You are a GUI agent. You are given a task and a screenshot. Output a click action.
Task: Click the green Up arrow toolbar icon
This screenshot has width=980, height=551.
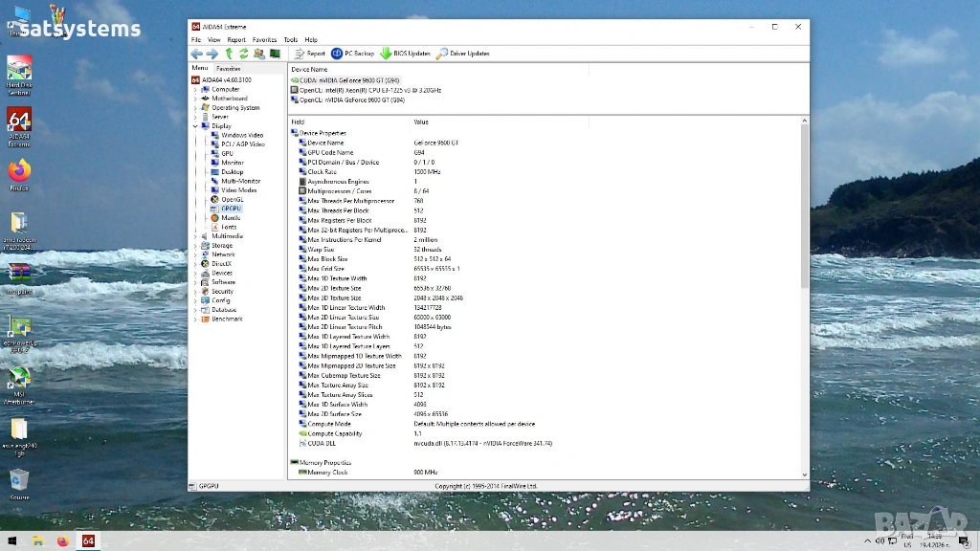pos(229,54)
